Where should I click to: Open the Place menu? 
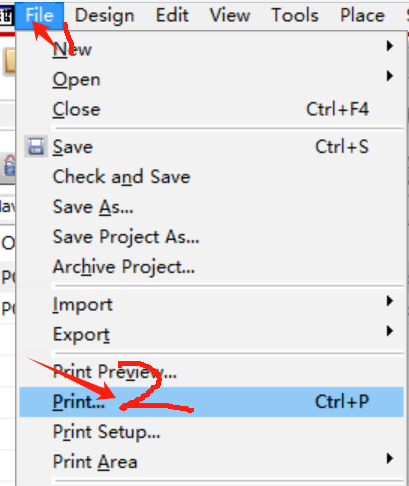[x=362, y=15]
